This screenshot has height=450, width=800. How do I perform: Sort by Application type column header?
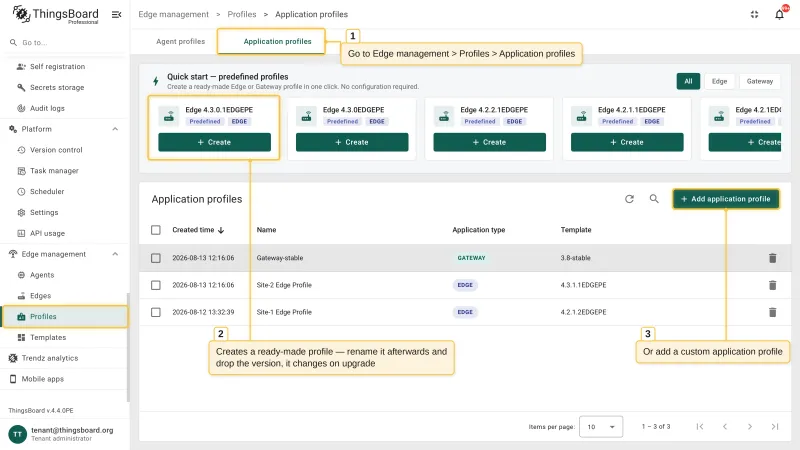(x=479, y=230)
